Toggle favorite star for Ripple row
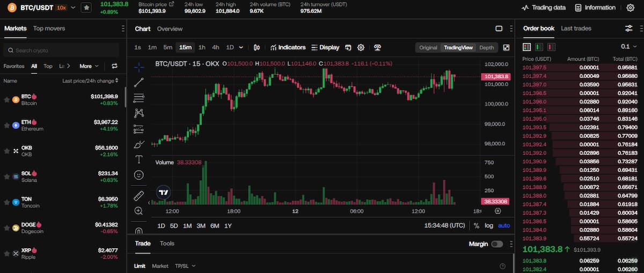This screenshot has width=644, height=273. 7,253
